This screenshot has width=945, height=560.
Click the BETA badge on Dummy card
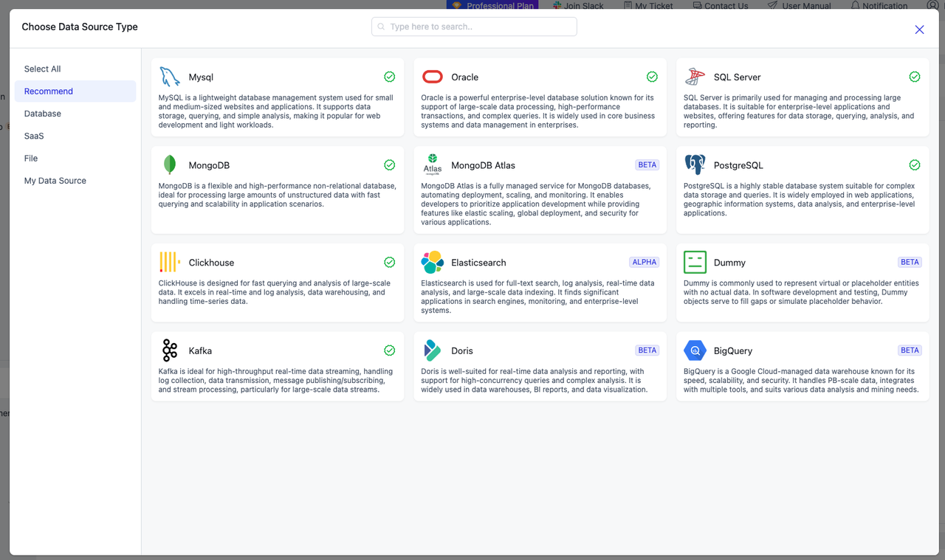910,262
